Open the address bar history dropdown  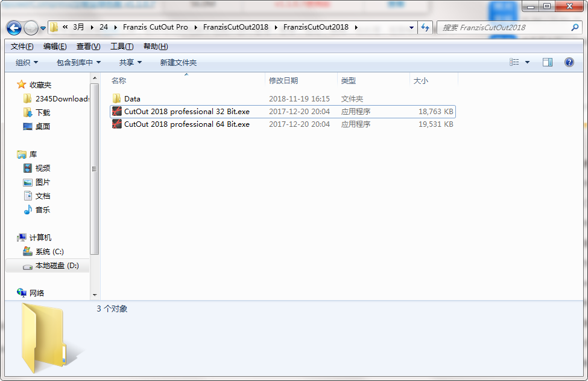411,27
